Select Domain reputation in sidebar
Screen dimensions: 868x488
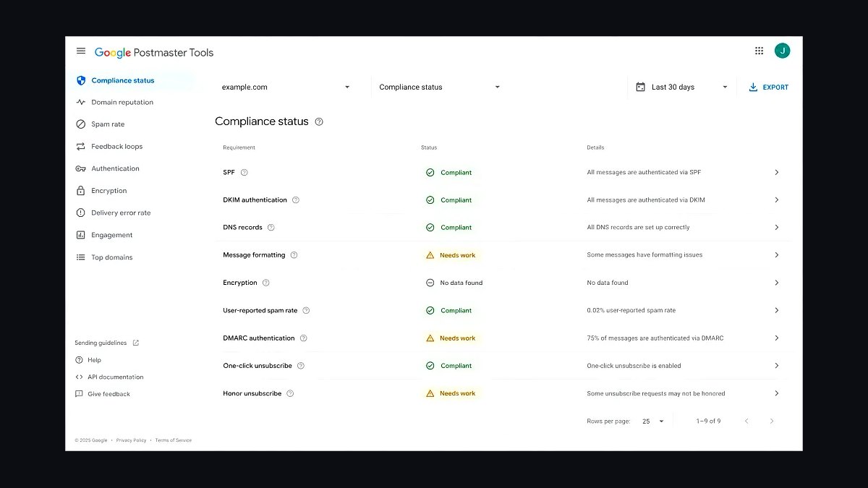click(x=122, y=102)
